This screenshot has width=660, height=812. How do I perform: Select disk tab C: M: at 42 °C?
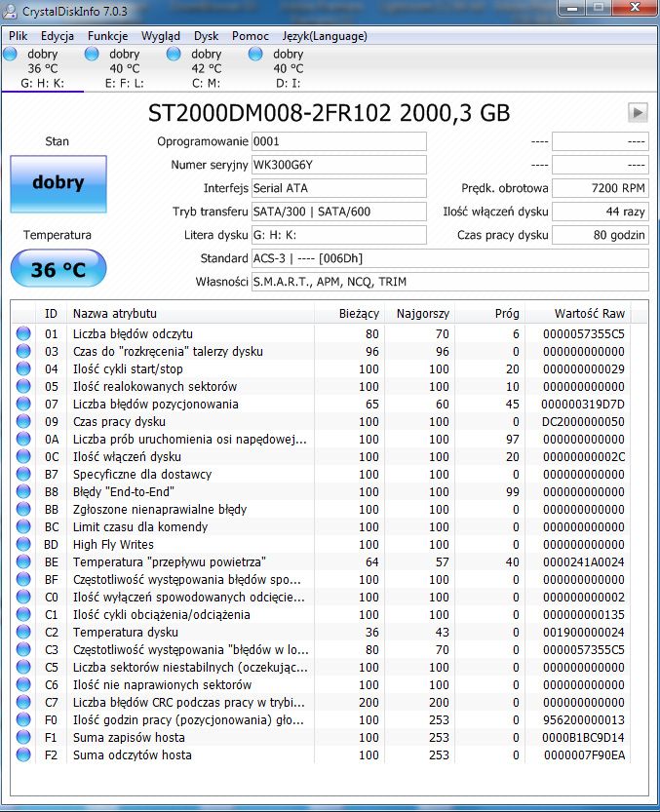coord(206,68)
